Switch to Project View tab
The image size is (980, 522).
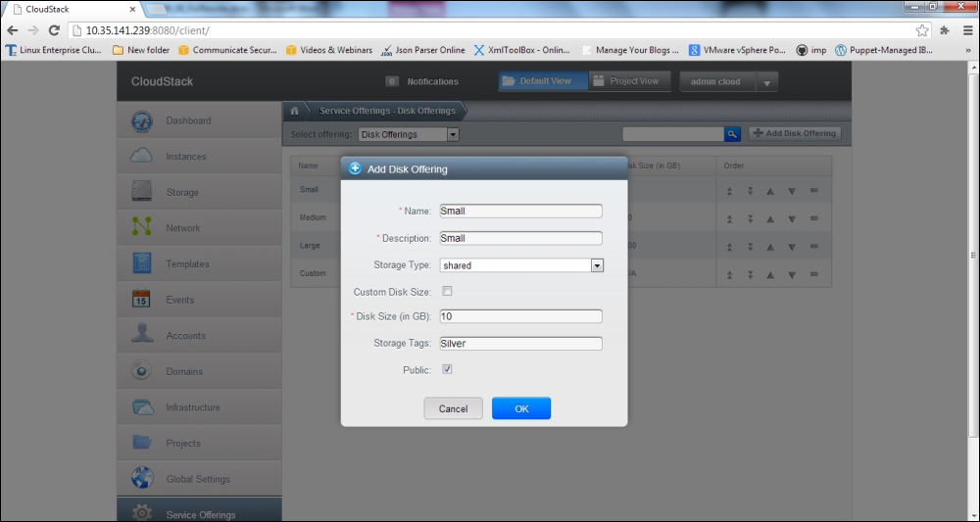626,81
